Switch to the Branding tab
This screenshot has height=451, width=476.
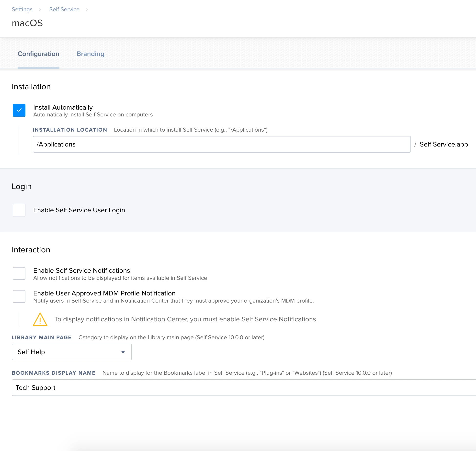(91, 54)
